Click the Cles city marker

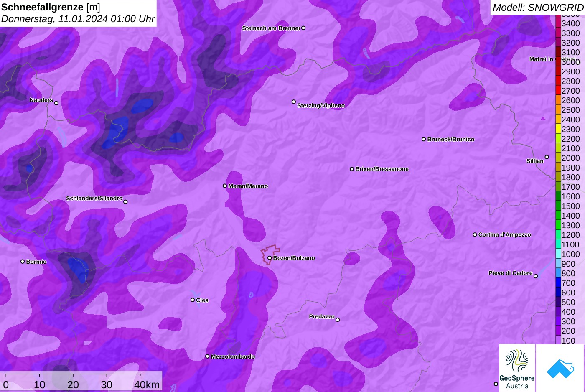coord(193,300)
